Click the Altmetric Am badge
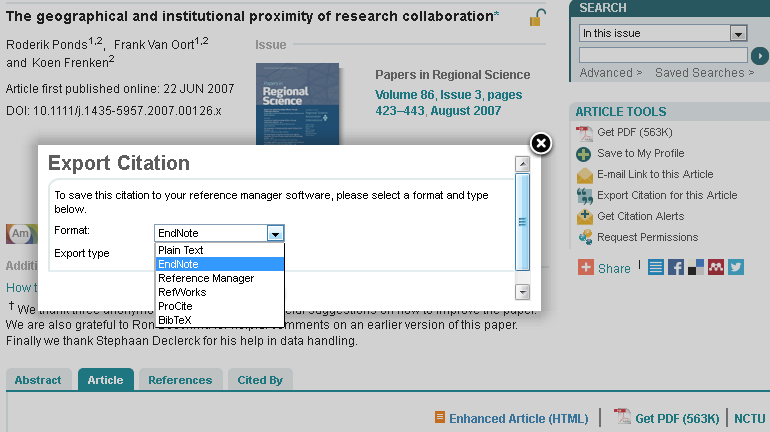770x432 pixels. 22,234
